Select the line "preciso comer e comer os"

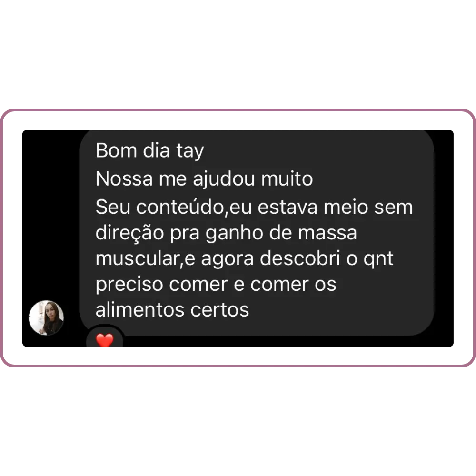tap(216, 285)
